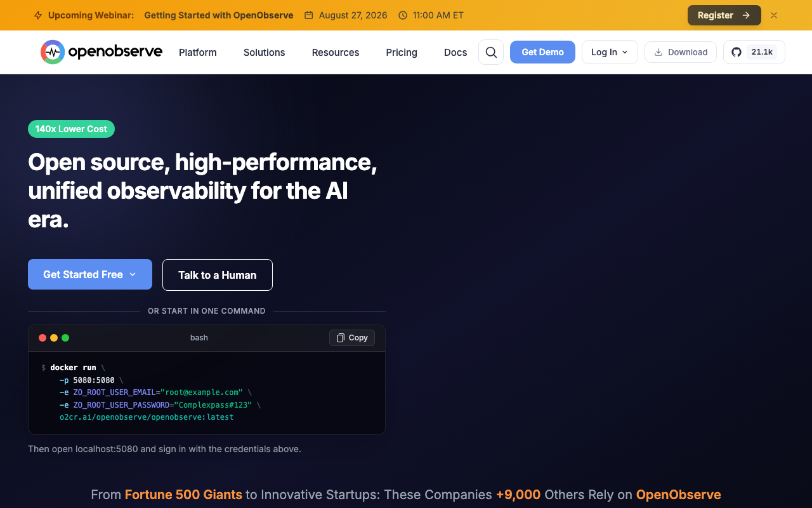This screenshot has width=812, height=508.
Task: Open the Platform menu
Action: click(198, 52)
